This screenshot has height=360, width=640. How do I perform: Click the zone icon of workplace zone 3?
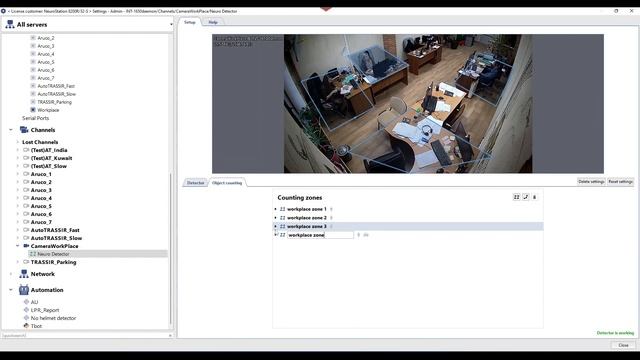click(x=282, y=227)
